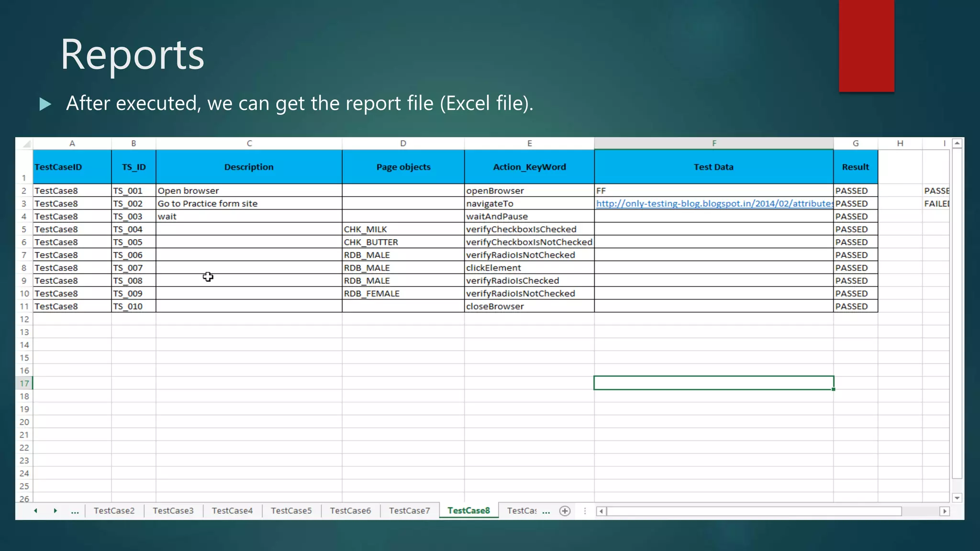Click the horizontal scrollbar right arrow
Screen dimensions: 980x551
point(945,511)
